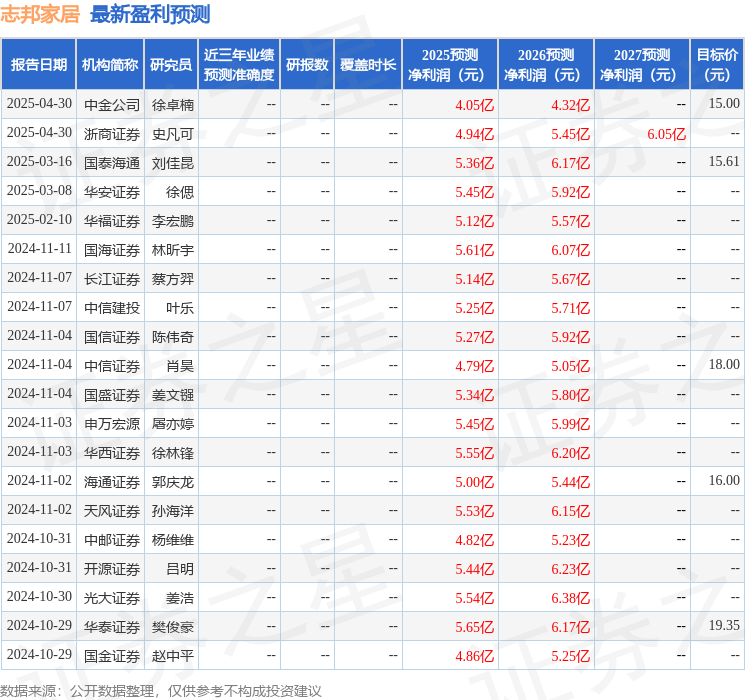Click the 近三年业绩预测准确度 column header
The image size is (745, 700).
coord(239,65)
